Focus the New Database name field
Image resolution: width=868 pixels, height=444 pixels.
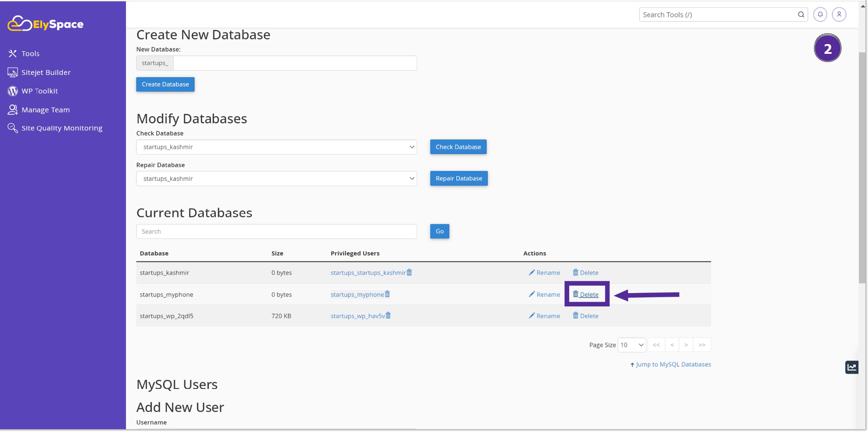point(295,63)
